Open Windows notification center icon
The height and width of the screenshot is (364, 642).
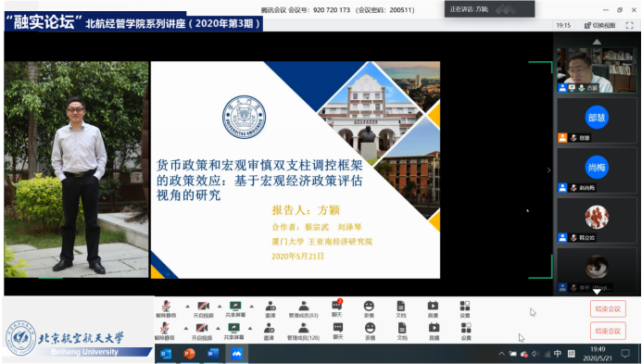tap(625, 354)
